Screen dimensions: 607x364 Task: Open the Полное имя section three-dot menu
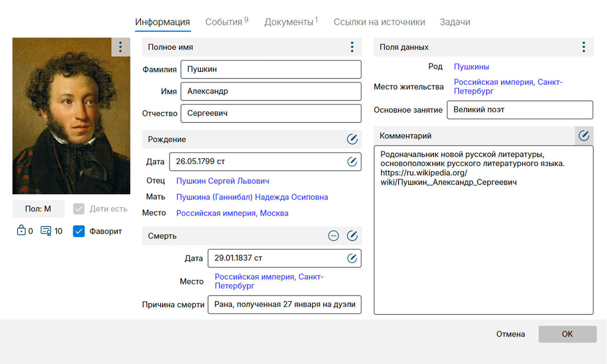click(352, 47)
